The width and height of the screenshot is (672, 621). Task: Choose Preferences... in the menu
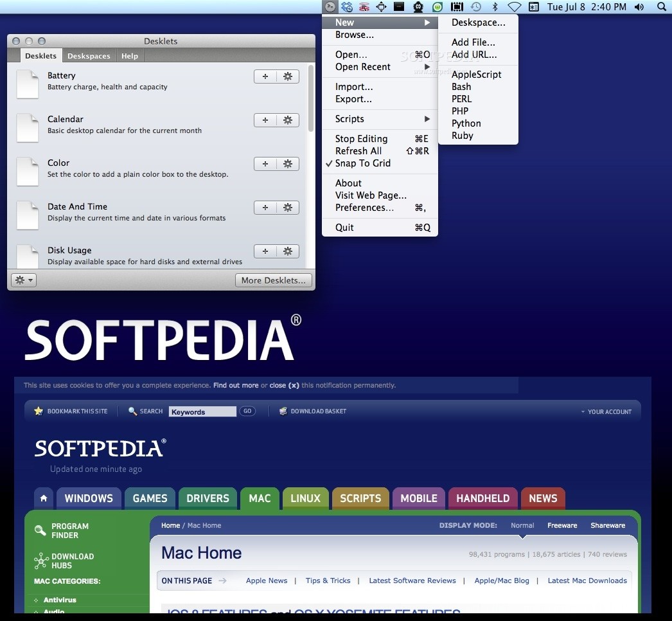tap(380, 208)
